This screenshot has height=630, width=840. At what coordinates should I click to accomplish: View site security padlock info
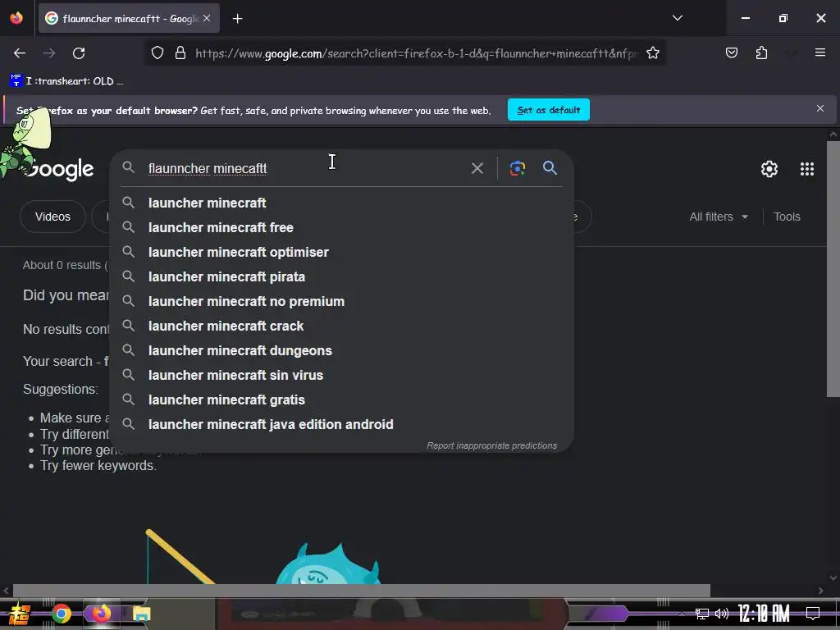pyautogui.click(x=180, y=53)
